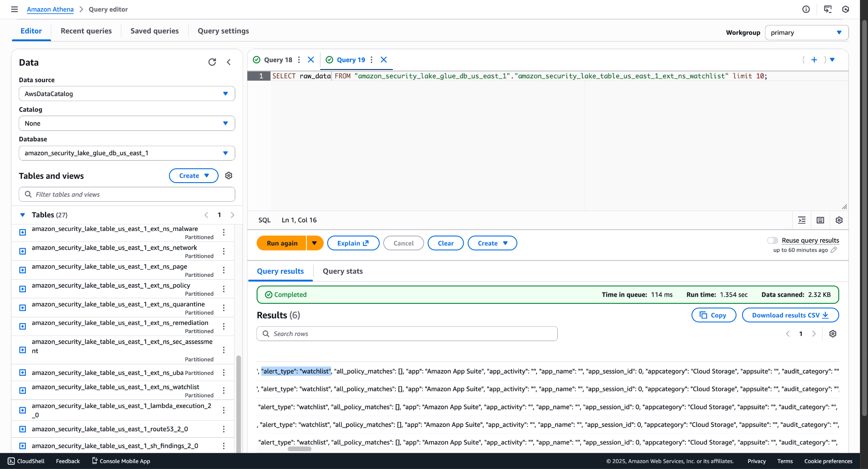Add a new query tab

coord(814,60)
